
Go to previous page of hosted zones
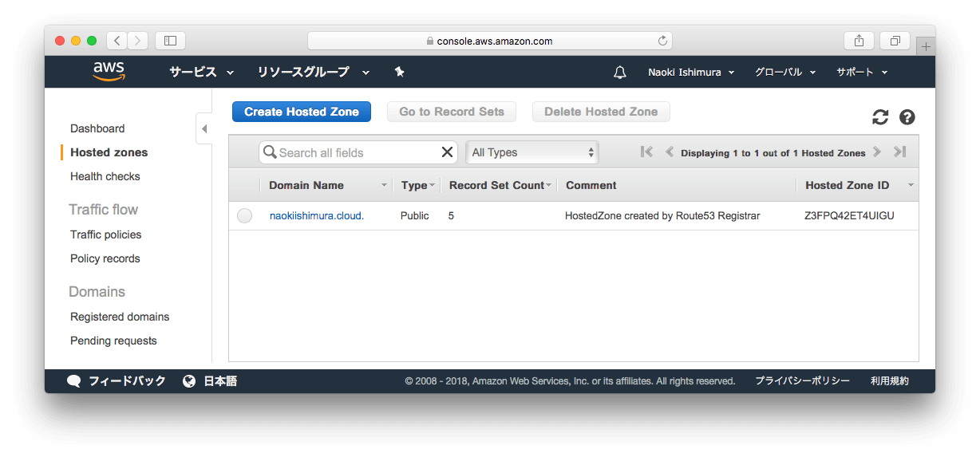(x=670, y=152)
